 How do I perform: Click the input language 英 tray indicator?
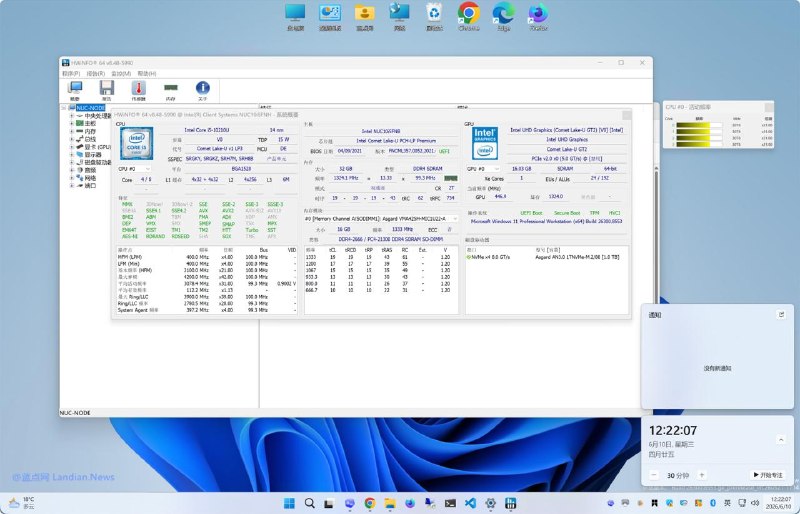(x=728, y=503)
